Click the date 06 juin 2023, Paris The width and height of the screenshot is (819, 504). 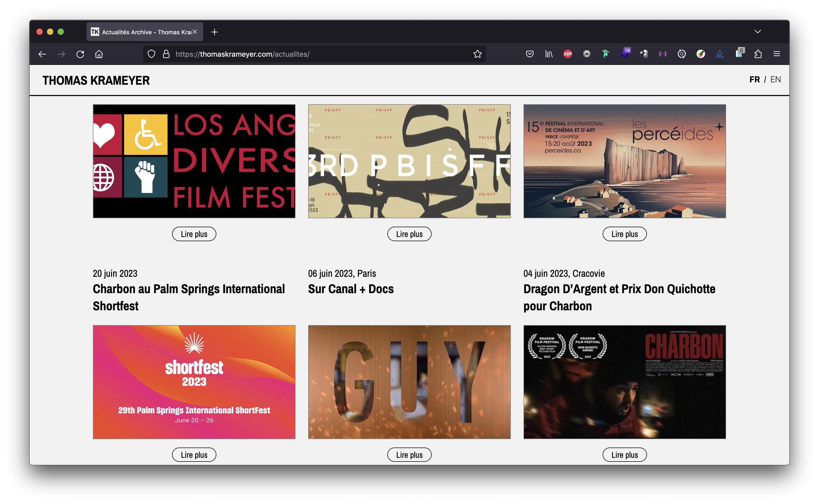342,273
